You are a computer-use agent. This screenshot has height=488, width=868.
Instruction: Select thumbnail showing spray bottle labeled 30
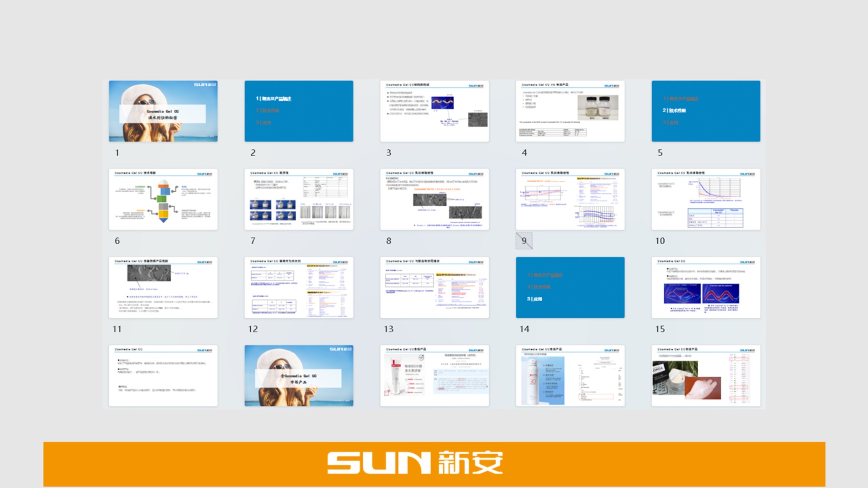click(570, 375)
